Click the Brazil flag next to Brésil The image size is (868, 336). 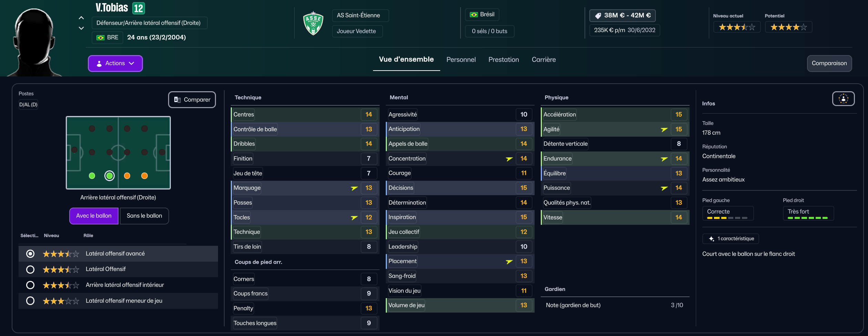click(474, 14)
